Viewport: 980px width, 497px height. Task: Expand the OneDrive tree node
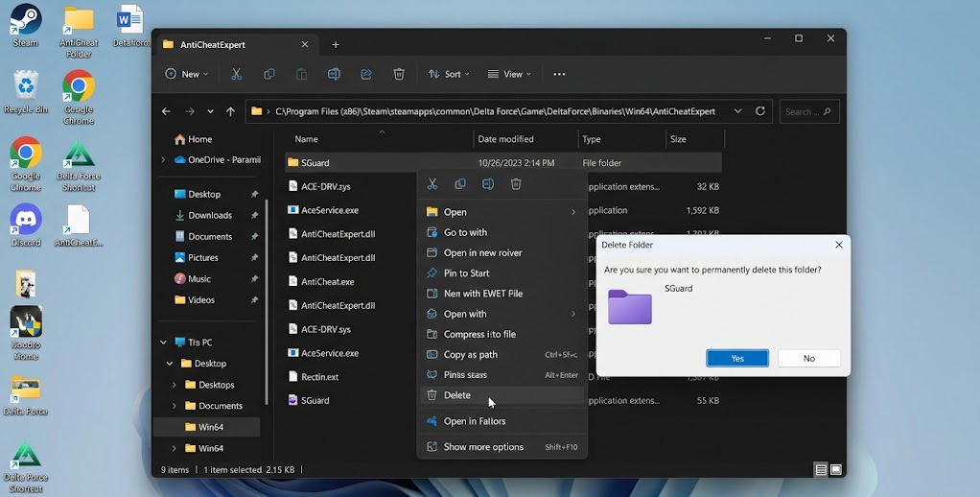(x=164, y=160)
